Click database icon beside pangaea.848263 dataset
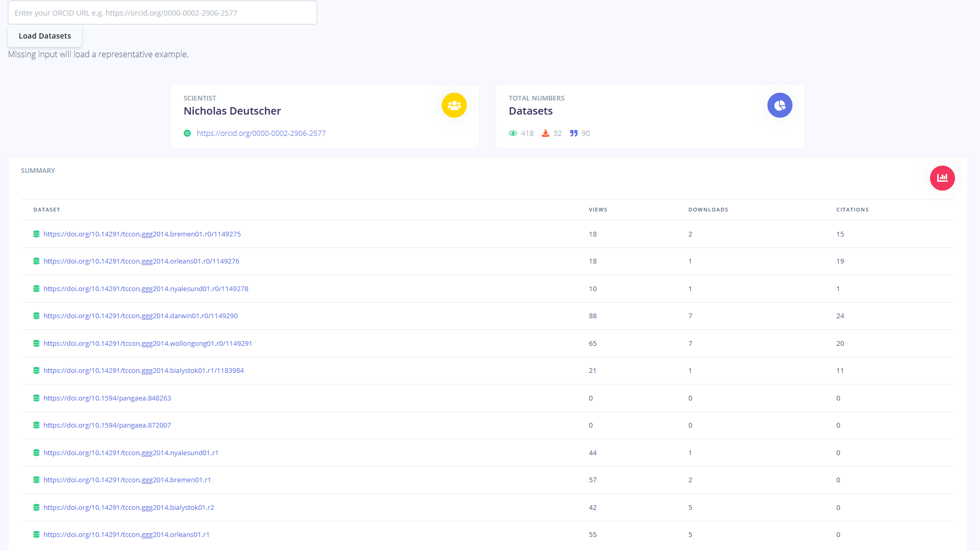The image size is (980, 551). [x=36, y=398]
